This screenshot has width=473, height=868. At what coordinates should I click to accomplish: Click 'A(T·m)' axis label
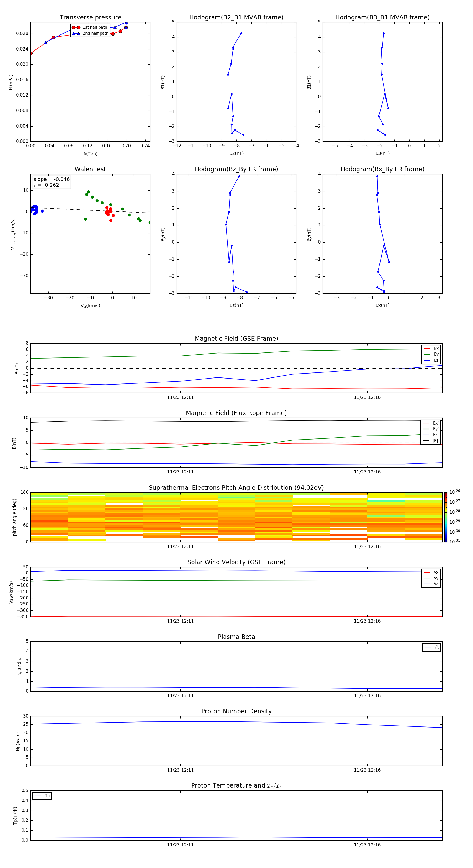click(90, 154)
